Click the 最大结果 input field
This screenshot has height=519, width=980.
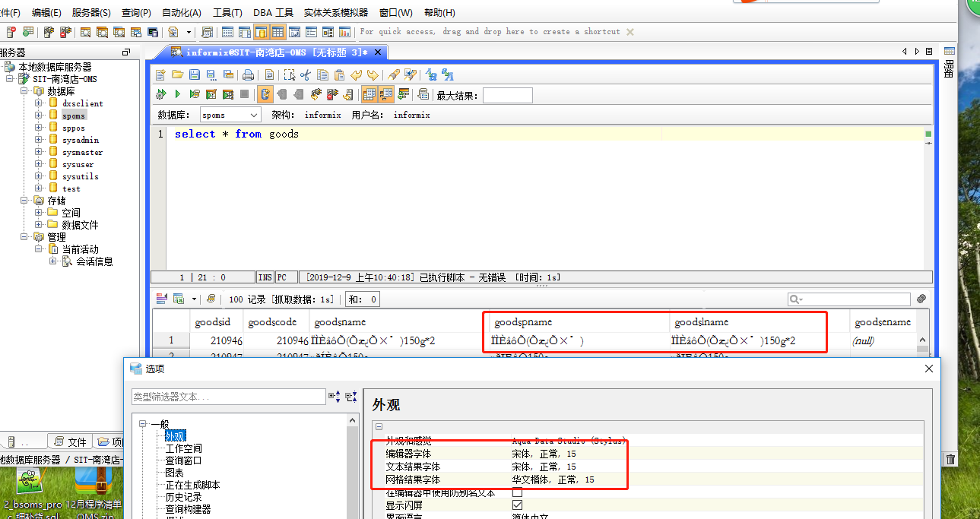pyautogui.click(x=508, y=95)
